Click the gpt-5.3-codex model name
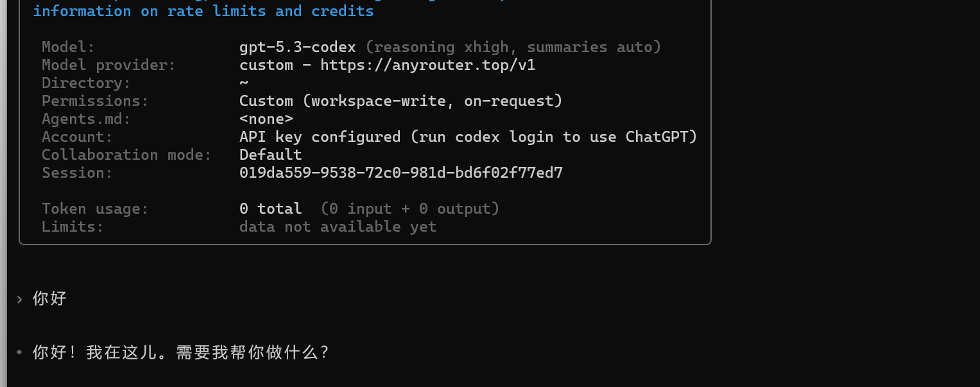 298,47
